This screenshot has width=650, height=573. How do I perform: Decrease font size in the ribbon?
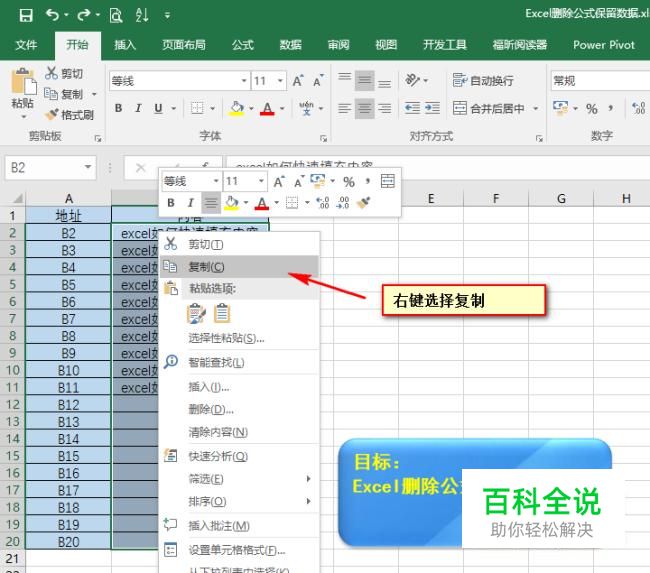(x=318, y=81)
